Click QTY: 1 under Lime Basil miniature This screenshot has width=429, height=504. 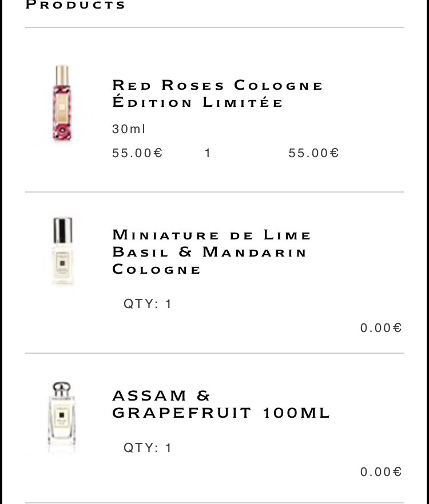(x=148, y=304)
